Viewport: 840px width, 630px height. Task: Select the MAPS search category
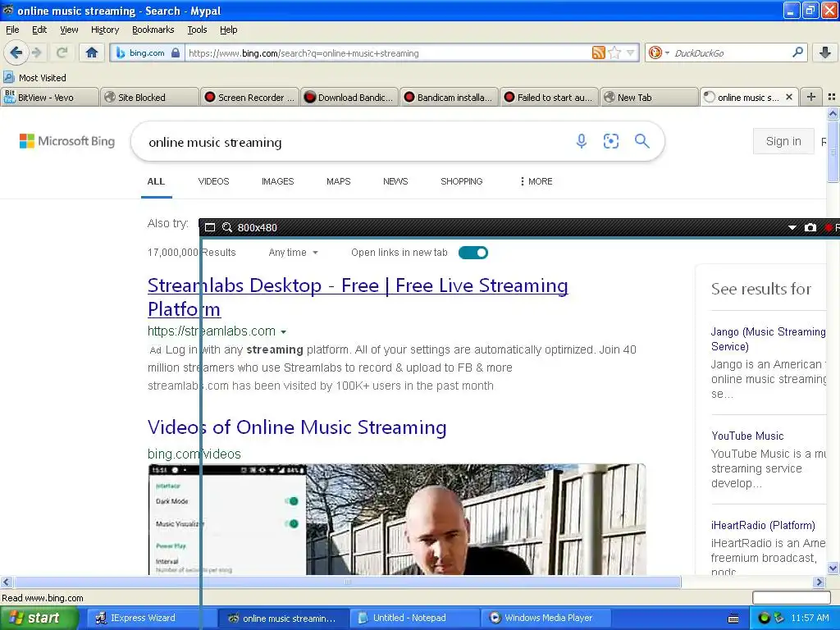pyautogui.click(x=339, y=181)
